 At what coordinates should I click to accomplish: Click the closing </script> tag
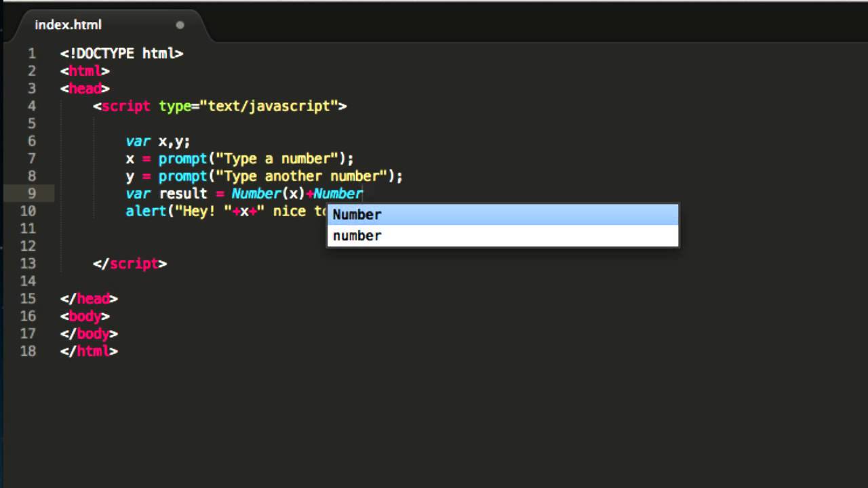point(130,264)
